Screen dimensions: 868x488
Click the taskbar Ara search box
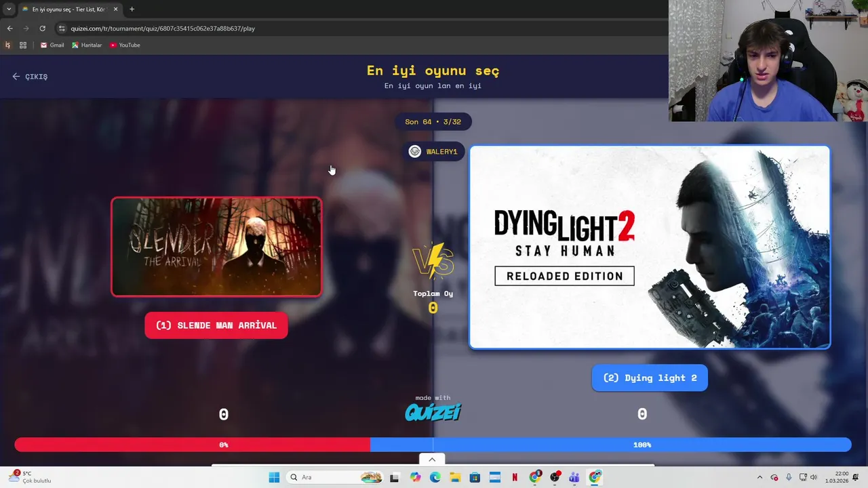click(x=336, y=477)
